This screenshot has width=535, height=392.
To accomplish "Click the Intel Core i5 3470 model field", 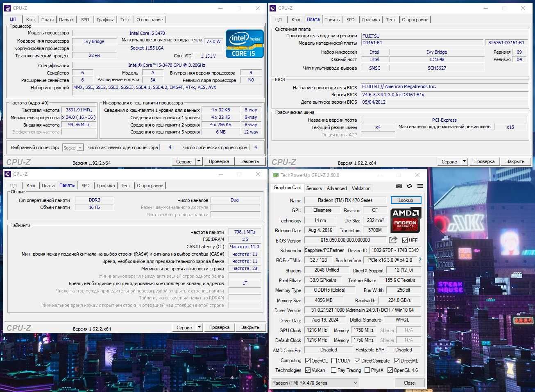I will coord(147,33).
